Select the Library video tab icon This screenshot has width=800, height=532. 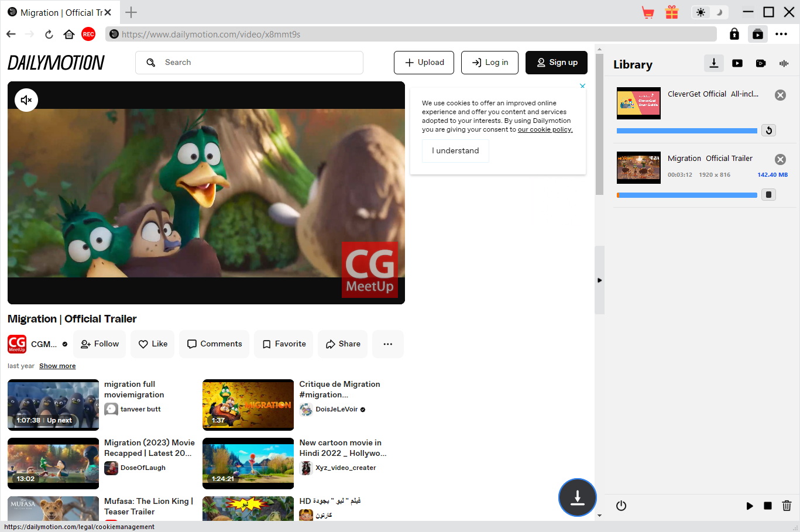[x=737, y=63]
